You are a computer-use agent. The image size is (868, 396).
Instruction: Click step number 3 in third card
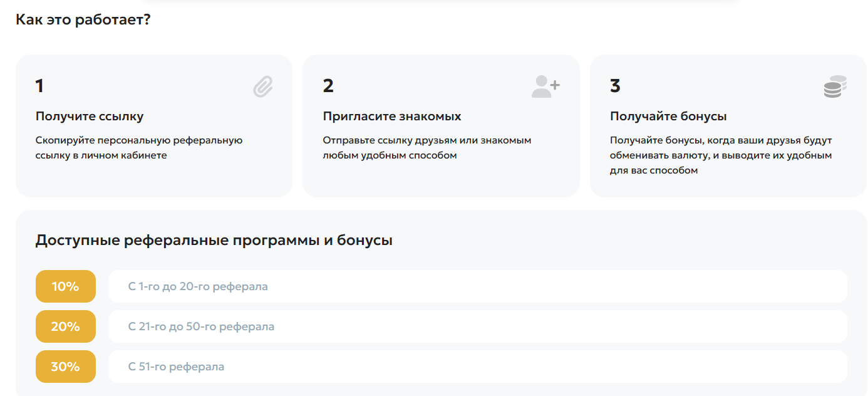click(x=615, y=86)
